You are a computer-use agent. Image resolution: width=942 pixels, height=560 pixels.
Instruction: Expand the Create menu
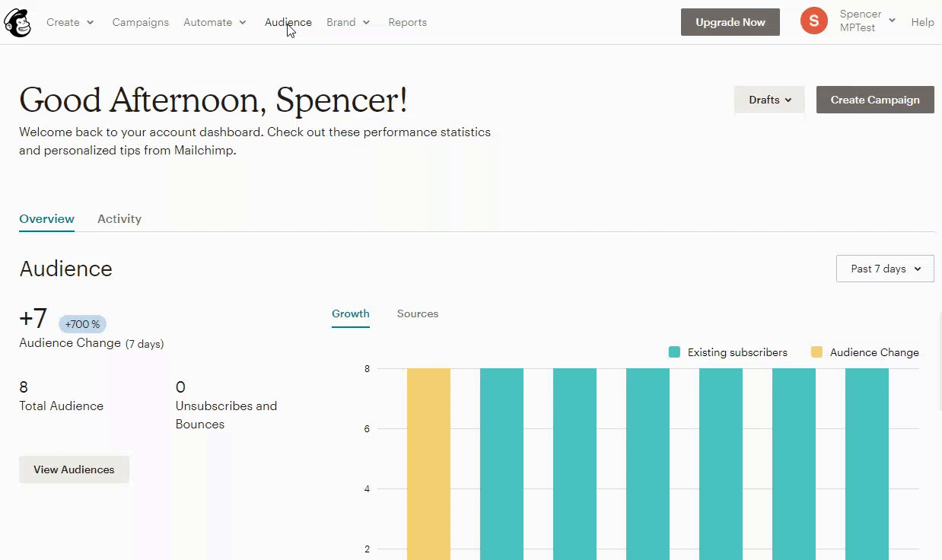(x=70, y=22)
